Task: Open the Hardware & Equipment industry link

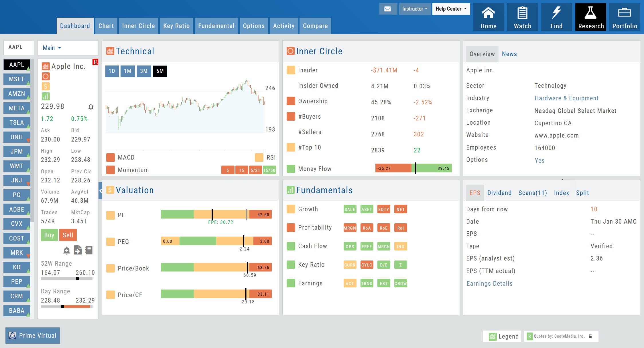Action: 566,98
